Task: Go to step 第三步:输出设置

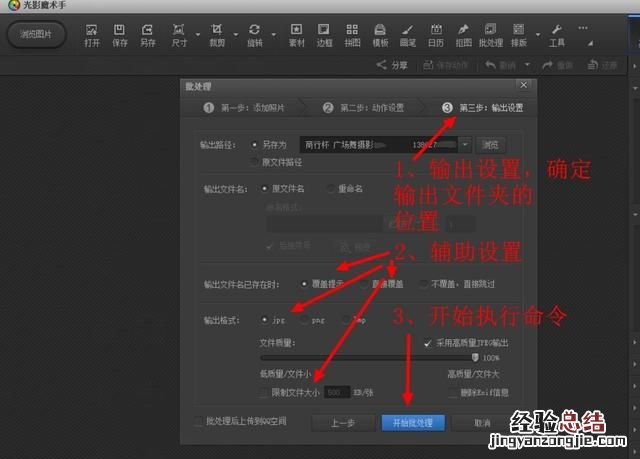Action: [482, 108]
